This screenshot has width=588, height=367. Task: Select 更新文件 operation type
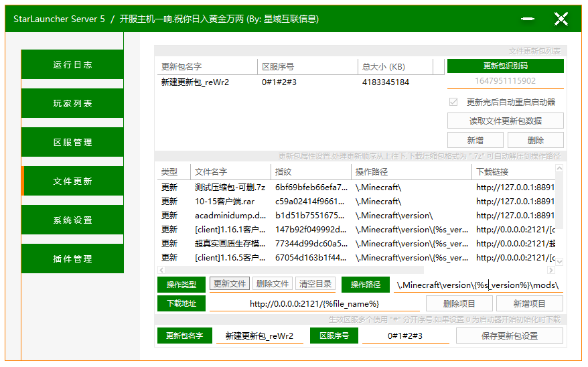pos(230,284)
